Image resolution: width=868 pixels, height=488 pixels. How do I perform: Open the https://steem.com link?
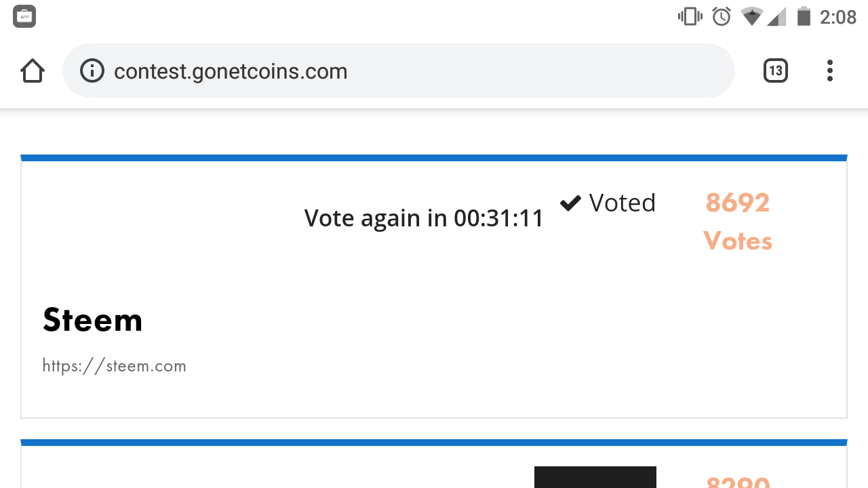click(114, 366)
